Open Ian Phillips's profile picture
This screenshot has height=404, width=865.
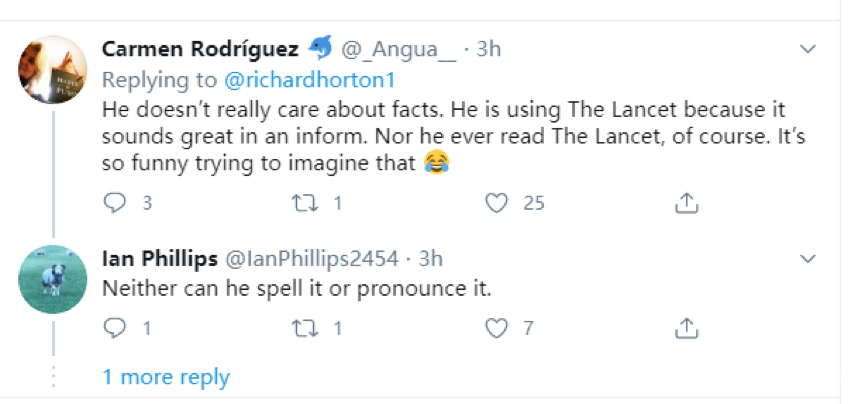point(53,280)
